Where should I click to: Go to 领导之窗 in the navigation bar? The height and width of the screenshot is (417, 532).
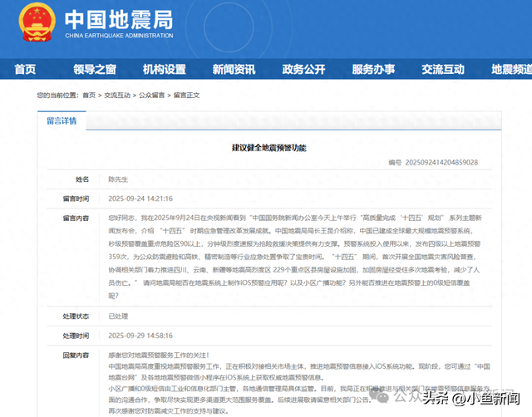click(x=94, y=69)
